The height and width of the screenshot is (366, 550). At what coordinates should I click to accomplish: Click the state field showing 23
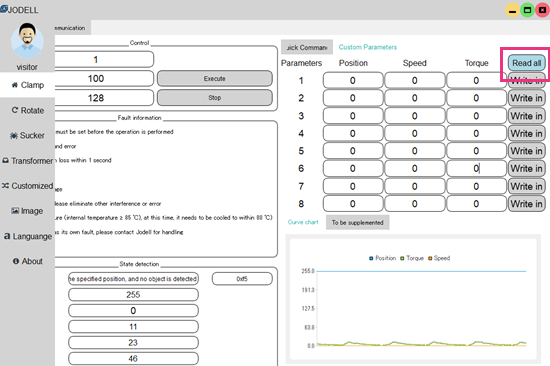point(133,342)
